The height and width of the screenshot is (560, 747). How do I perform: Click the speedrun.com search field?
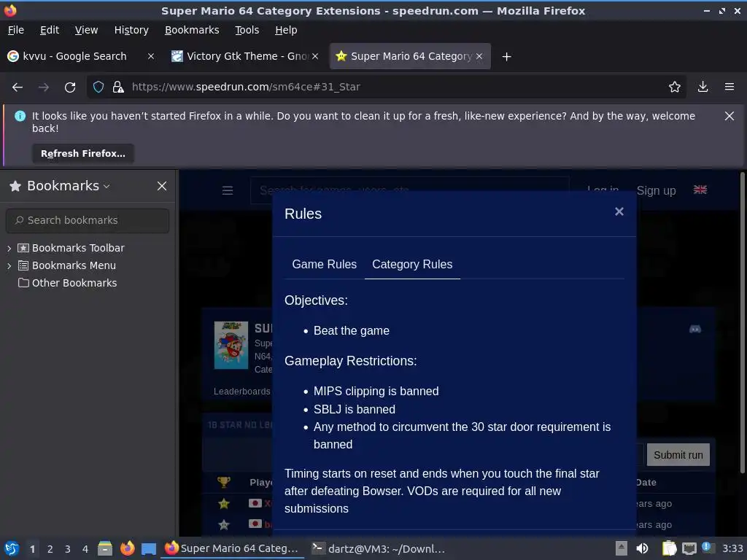410,190
